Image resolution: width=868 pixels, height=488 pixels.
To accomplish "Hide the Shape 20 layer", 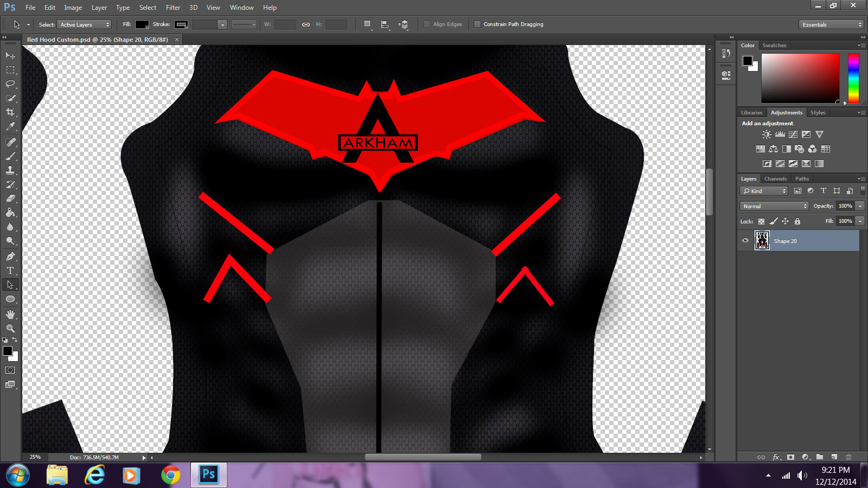I will 745,241.
